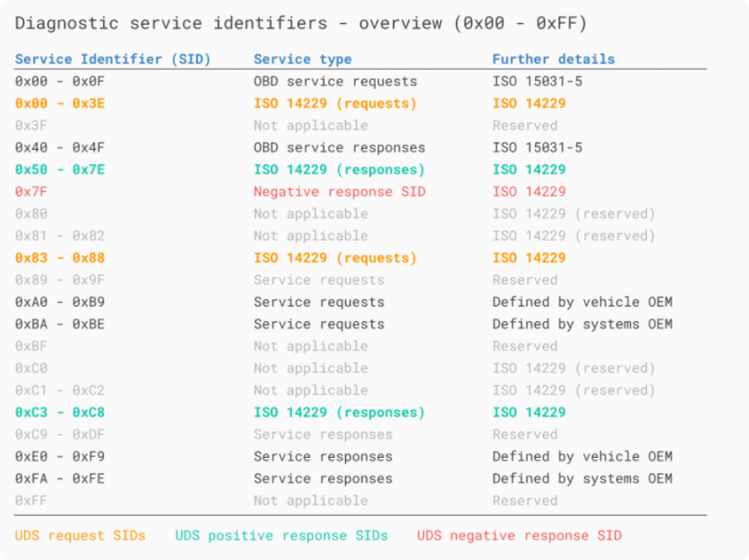Viewport: 749px width, 560px height.
Task: Click the "UDS negative response SID" legend label
Action: (518, 535)
